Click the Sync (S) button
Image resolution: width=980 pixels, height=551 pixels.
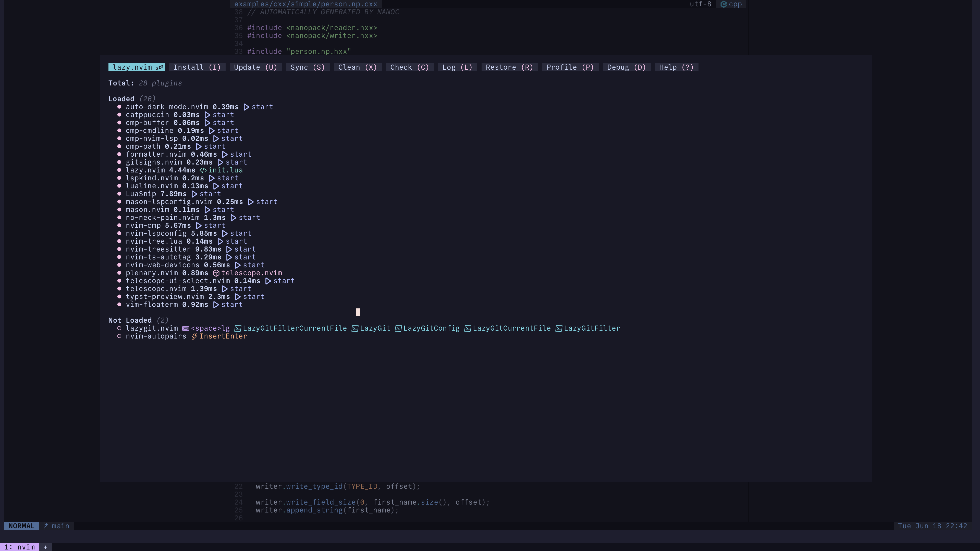307,67
